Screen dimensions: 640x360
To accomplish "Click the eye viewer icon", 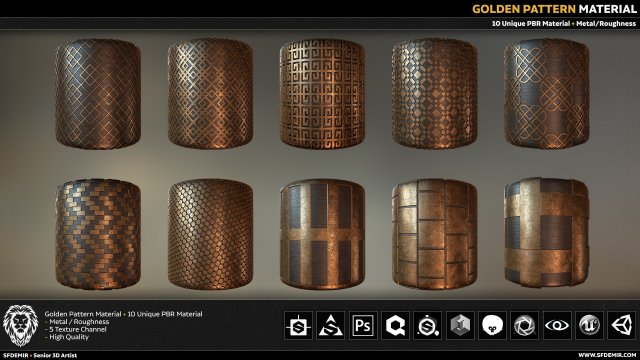I will click(x=557, y=325).
